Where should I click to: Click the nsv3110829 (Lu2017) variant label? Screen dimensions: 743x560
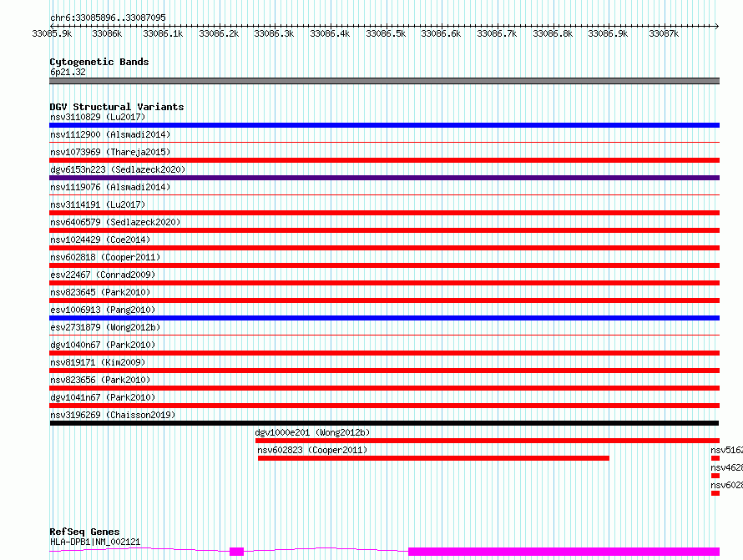tap(98, 117)
